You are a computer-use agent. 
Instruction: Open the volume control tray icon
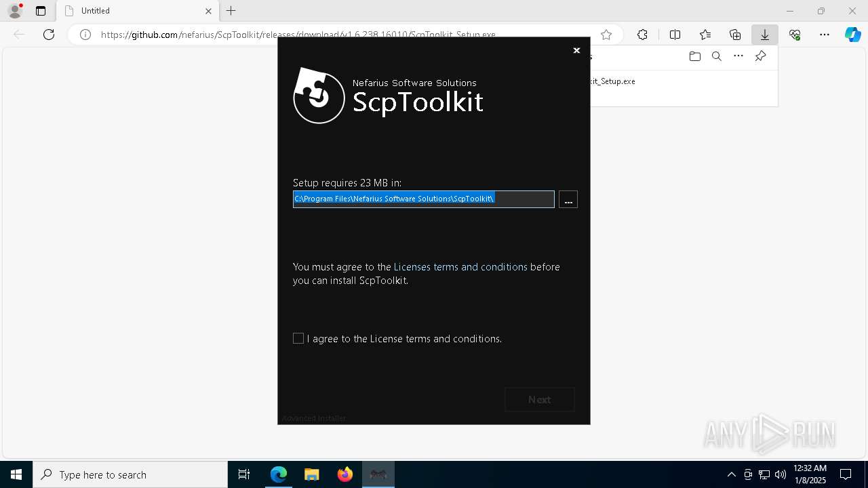(x=781, y=474)
